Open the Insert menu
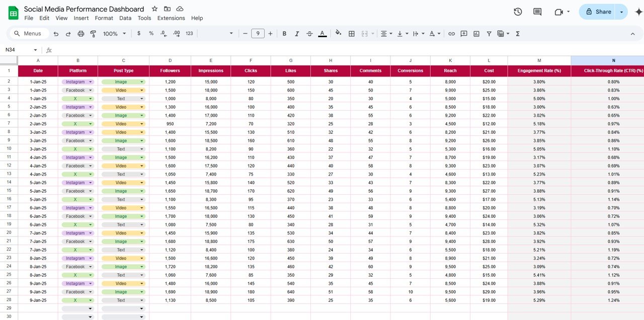644x320 pixels. pos(81,18)
